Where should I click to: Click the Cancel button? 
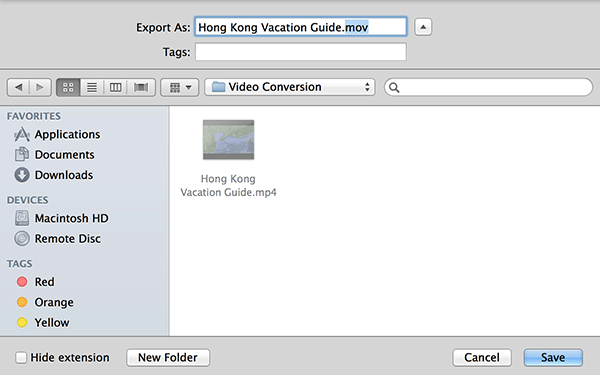click(482, 357)
